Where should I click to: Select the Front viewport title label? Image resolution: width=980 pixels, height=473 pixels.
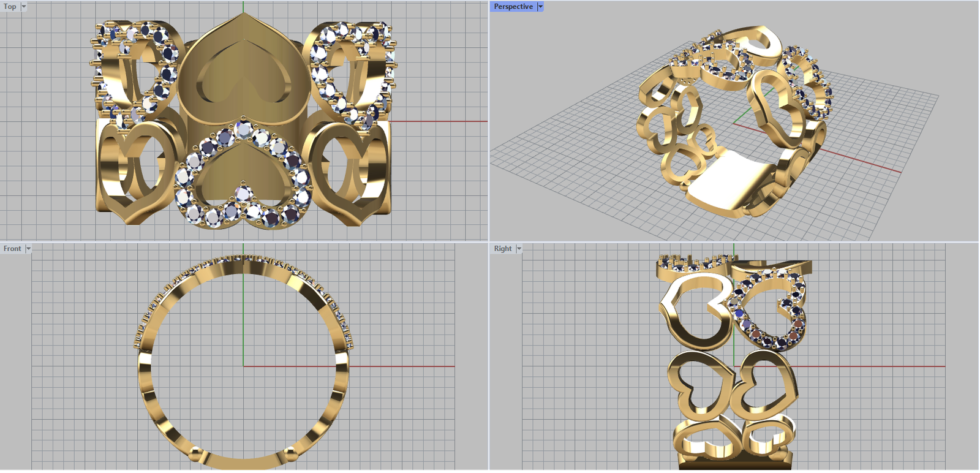point(12,249)
